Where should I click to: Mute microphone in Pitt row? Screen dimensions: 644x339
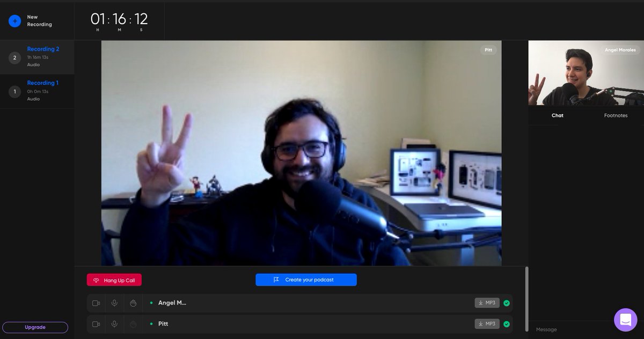114,324
